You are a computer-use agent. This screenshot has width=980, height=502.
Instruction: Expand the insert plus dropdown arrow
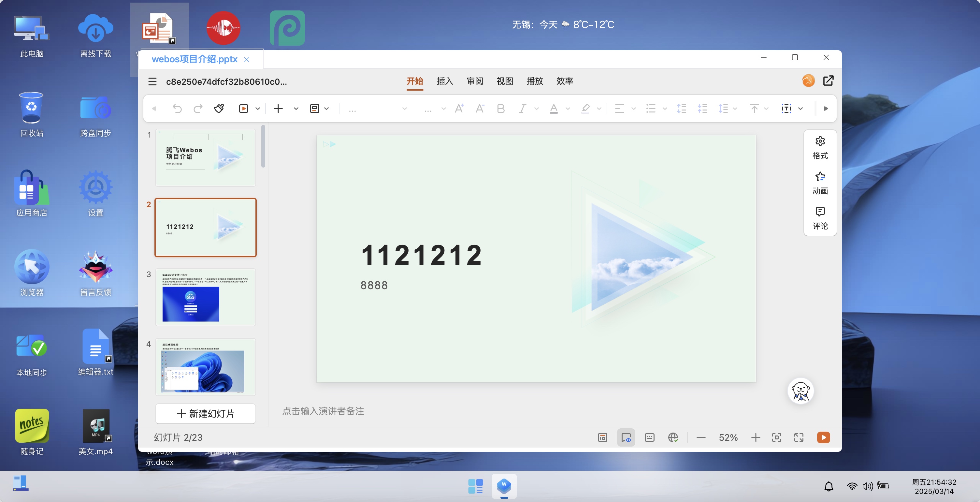[x=296, y=109]
